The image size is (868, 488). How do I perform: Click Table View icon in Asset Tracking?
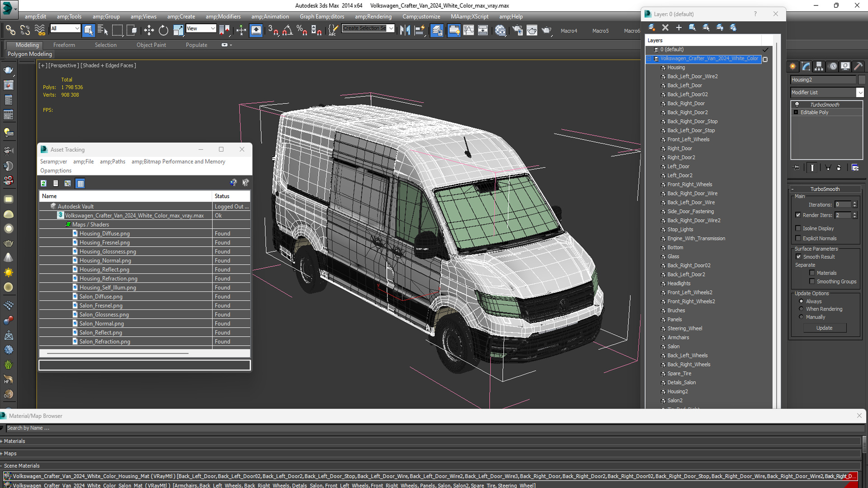[x=80, y=183]
